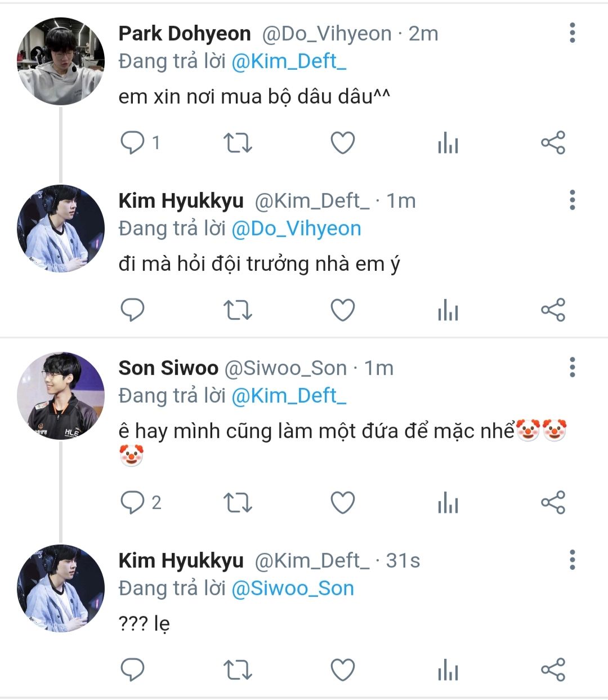Reply to Park Dohyeon's tweet
The width and height of the screenshot is (608, 700).
pos(133,143)
